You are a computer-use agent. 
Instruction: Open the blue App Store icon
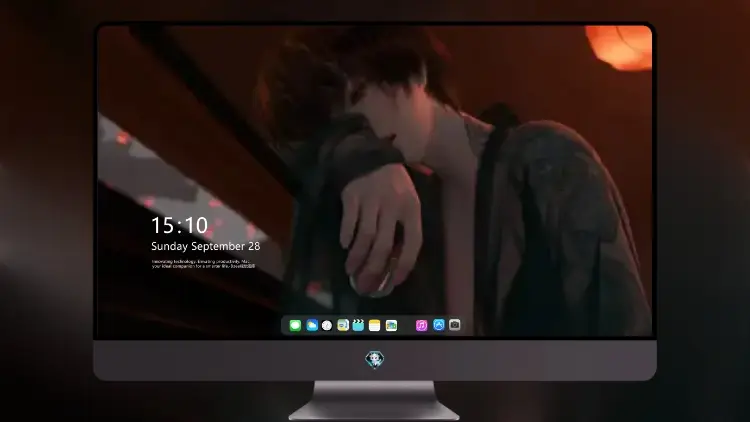[439, 325]
